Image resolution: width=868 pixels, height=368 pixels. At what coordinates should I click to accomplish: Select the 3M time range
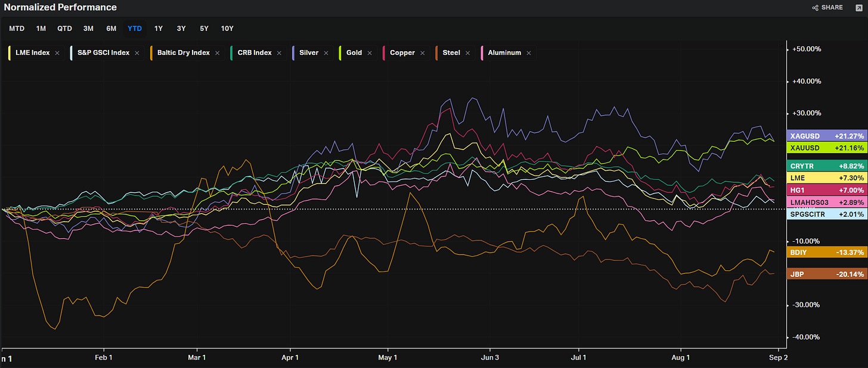point(88,29)
